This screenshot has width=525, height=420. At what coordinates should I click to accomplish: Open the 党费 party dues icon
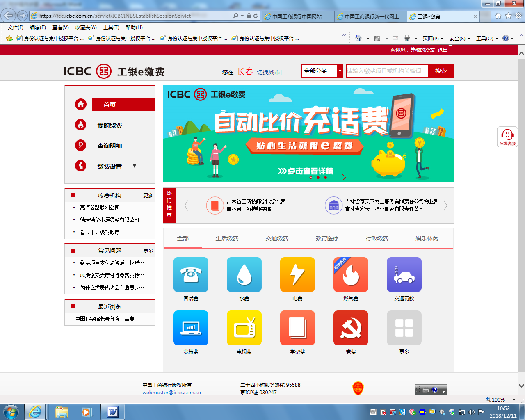tap(351, 328)
